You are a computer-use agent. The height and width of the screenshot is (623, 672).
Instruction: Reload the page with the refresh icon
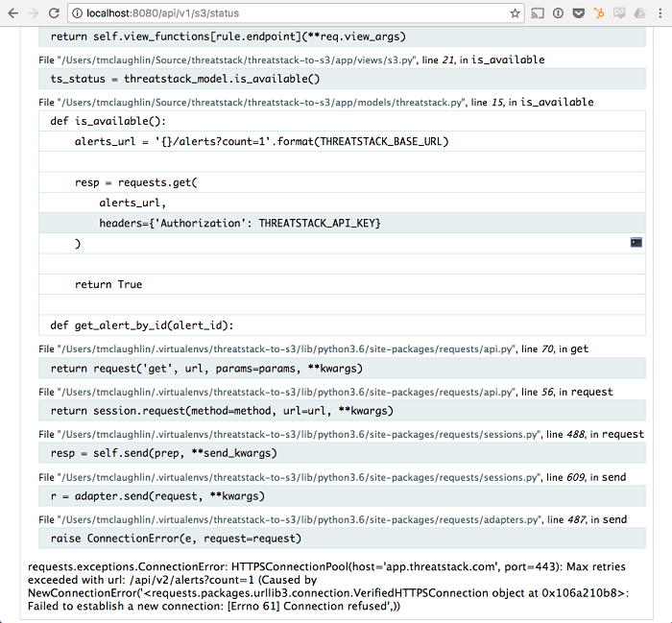(54, 13)
